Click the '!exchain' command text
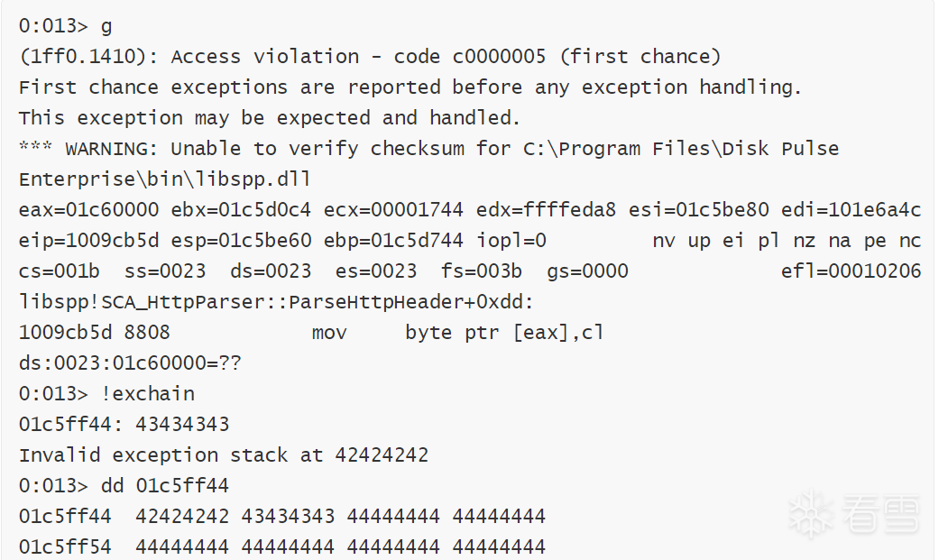939x560 pixels. (x=147, y=394)
